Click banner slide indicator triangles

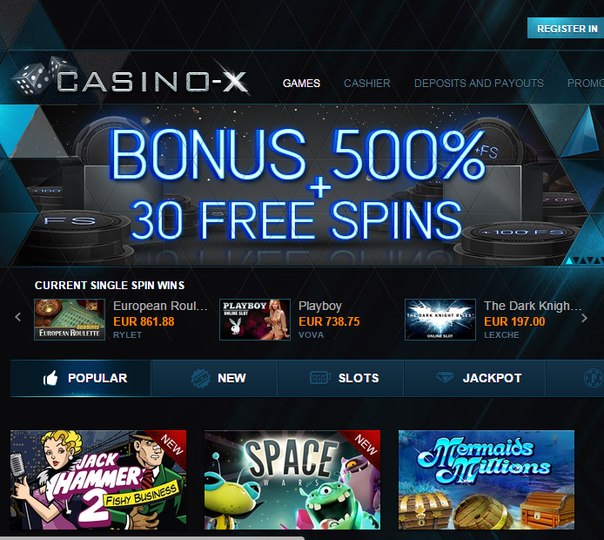[584, 261]
